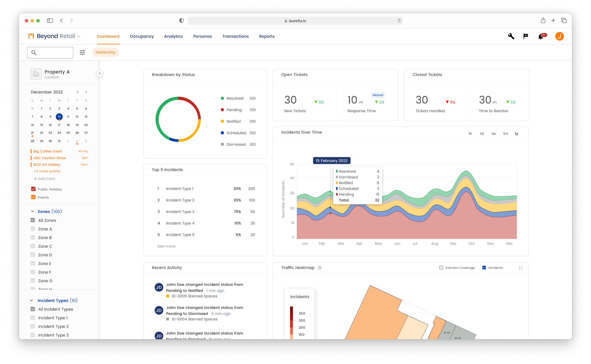Screen dimensions: 591x364
Task: Click the flag icon in header
Action: (x=526, y=36)
